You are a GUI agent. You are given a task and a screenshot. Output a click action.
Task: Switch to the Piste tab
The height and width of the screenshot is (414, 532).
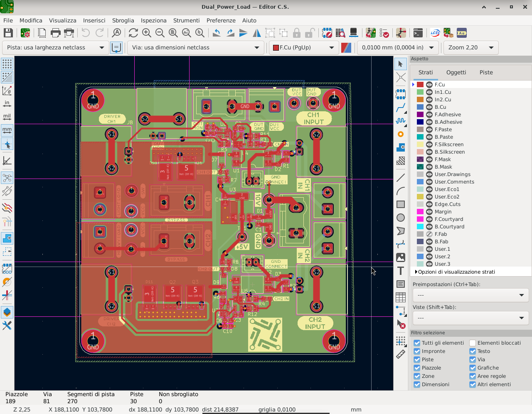pyautogui.click(x=486, y=72)
